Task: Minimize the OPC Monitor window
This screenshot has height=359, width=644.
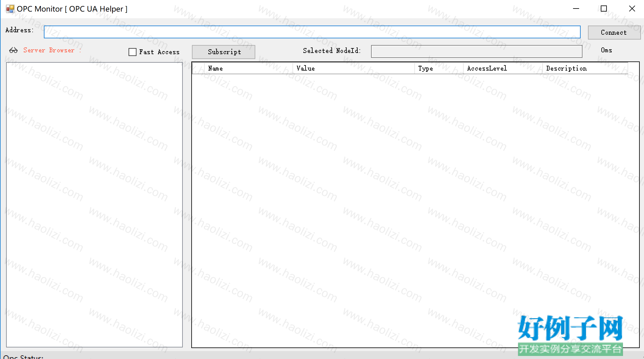Action: (x=576, y=9)
